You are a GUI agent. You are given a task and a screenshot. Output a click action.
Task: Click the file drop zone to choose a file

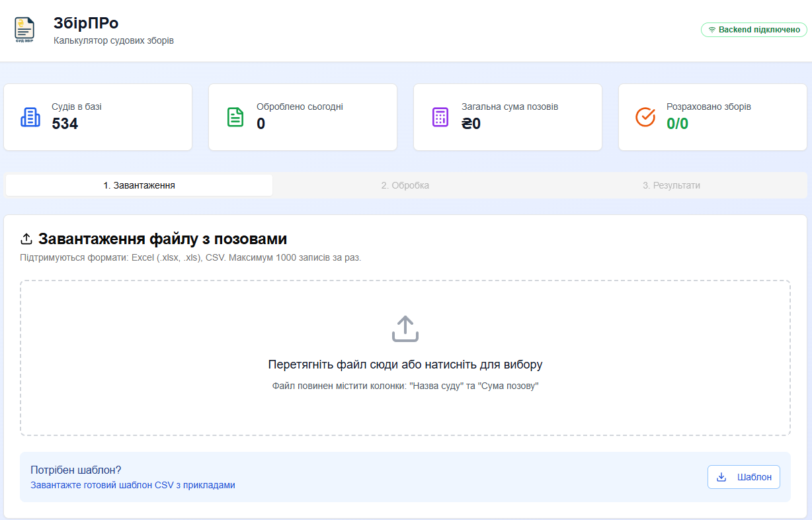406,357
